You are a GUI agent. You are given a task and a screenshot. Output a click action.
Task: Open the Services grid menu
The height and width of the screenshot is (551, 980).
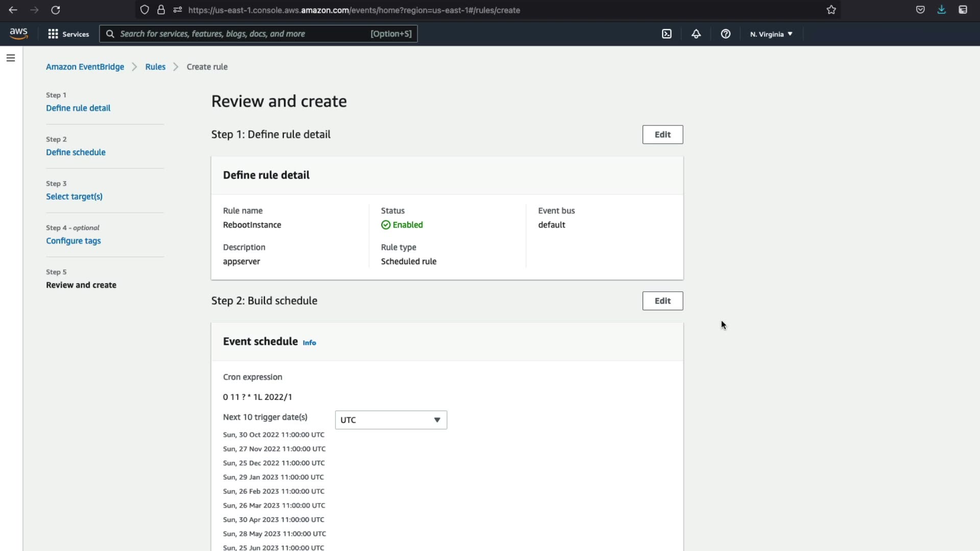click(x=68, y=34)
